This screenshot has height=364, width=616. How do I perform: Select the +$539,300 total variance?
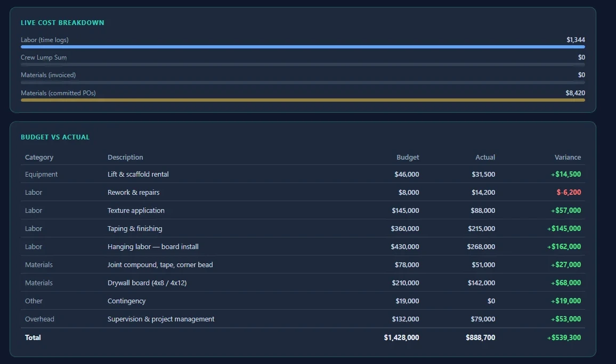(564, 337)
